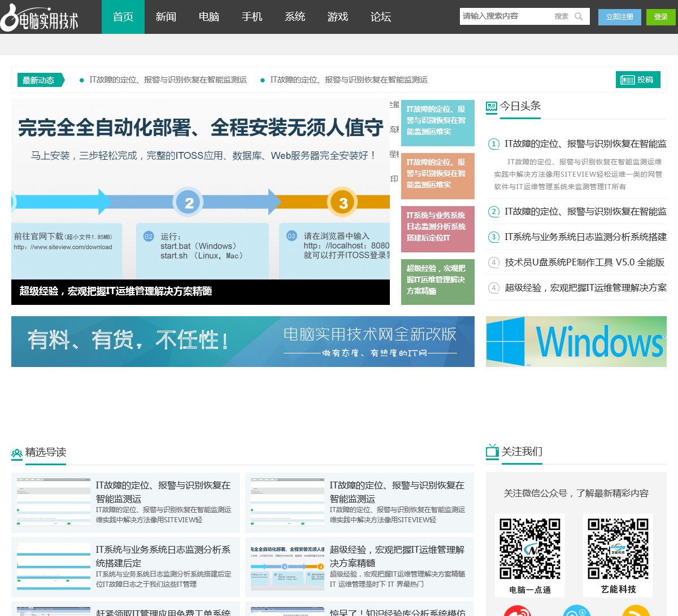678x616 pixels.
Task: Open the 电脑一点通 QR code
Action: click(x=530, y=548)
